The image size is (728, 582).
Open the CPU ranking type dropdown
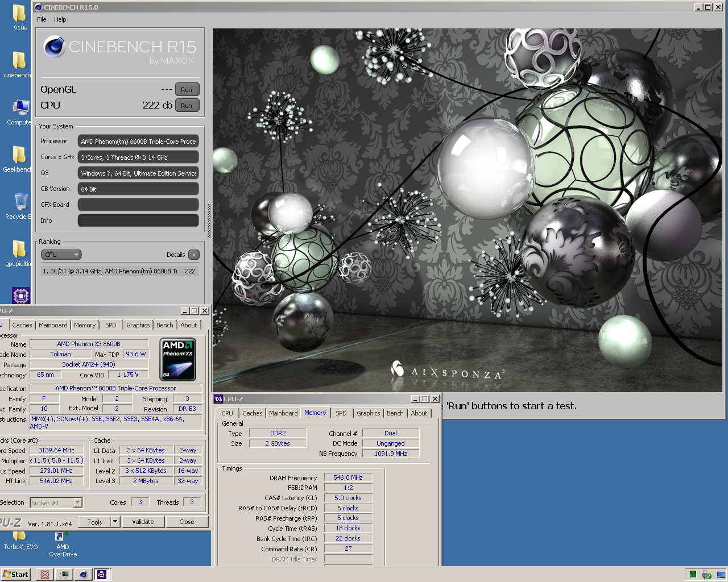[x=61, y=255]
